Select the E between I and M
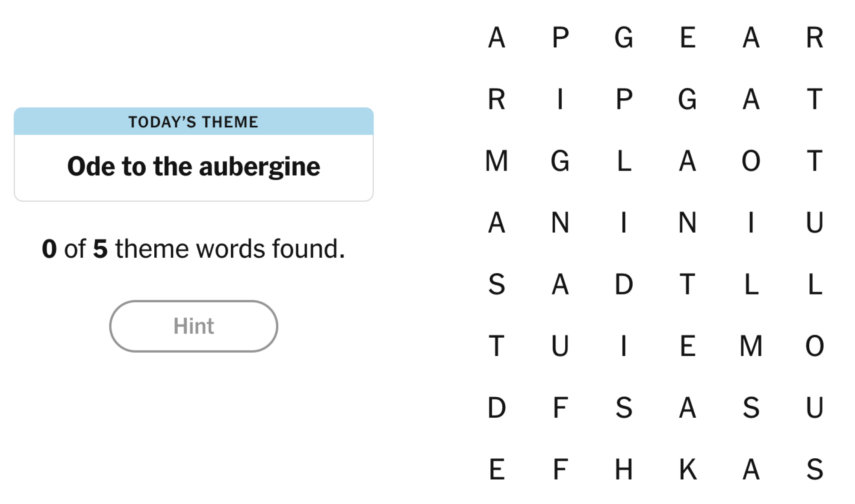This screenshot has width=855, height=504. click(x=687, y=346)
